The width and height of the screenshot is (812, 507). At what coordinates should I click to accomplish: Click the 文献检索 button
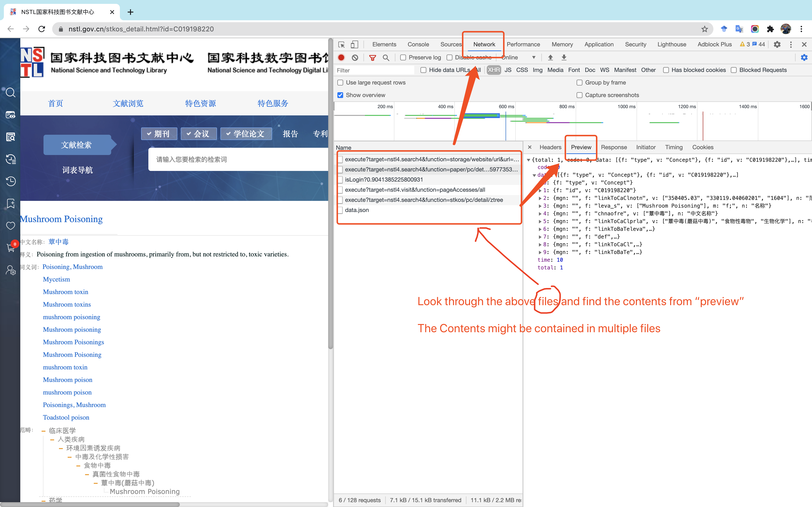click(x=77, y=145)
